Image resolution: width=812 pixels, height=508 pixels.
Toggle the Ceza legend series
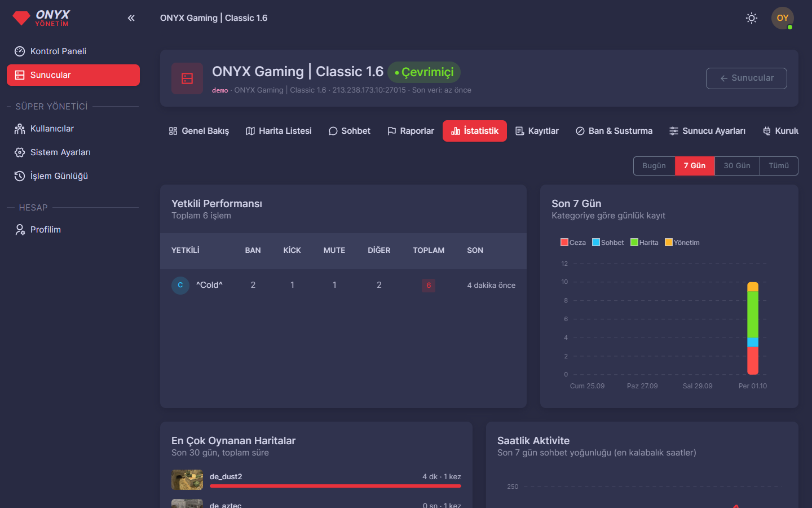click(573, 243)
